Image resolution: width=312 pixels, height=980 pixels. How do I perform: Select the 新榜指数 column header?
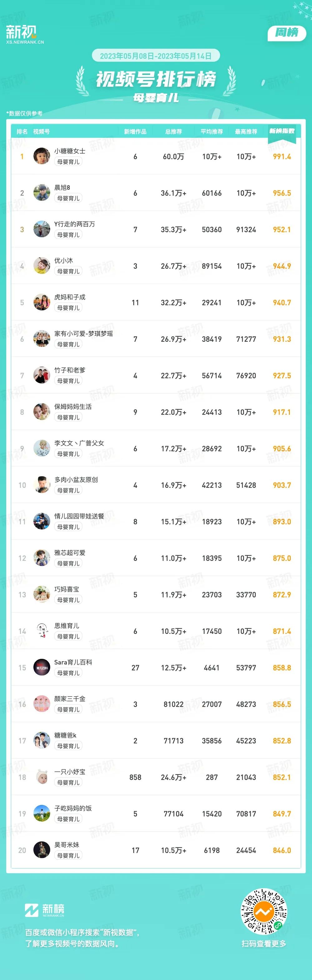click(281, 131)
